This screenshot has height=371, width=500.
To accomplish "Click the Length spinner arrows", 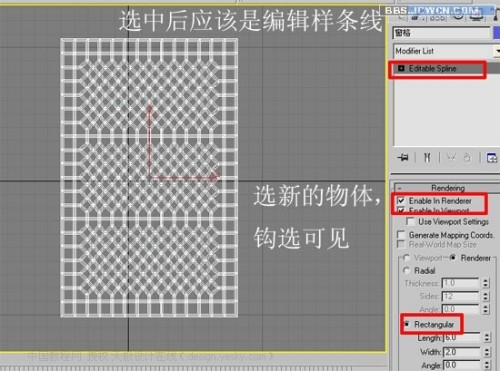I will coord(487,337).
